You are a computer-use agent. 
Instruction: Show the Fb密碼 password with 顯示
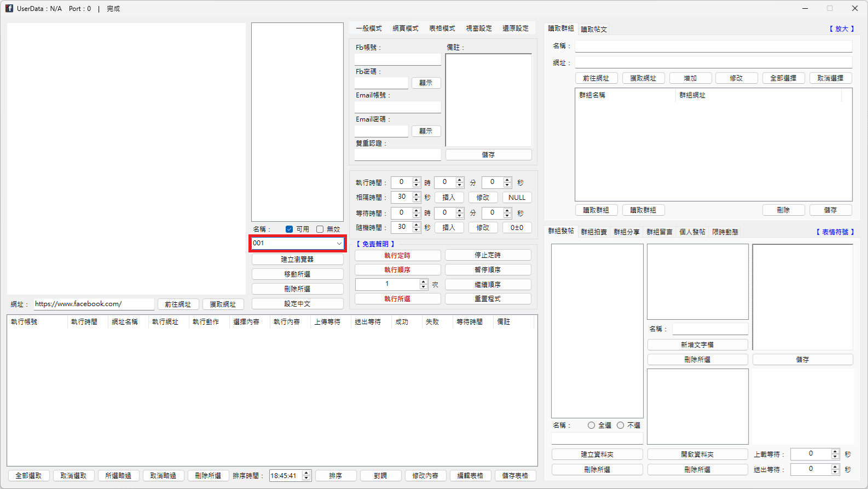(x=426, y=83)
